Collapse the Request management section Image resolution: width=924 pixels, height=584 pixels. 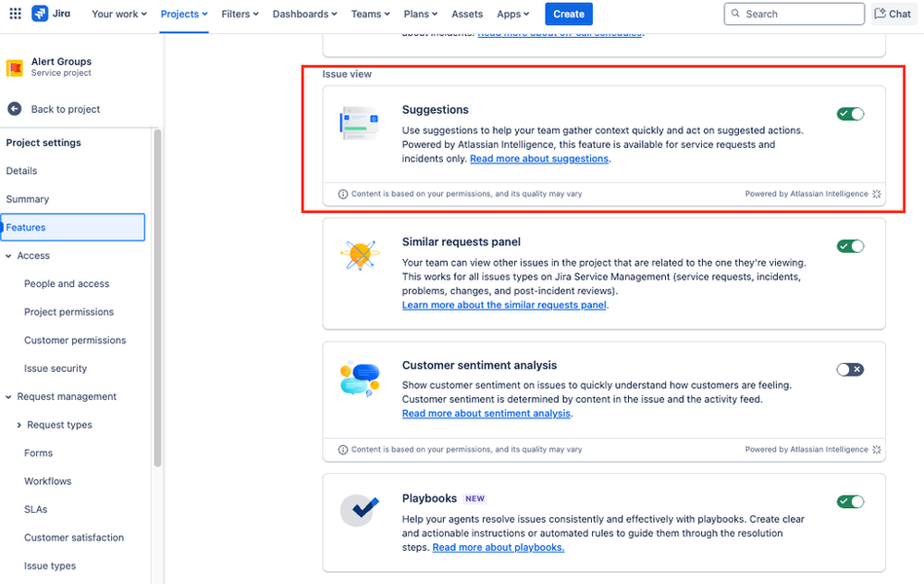pos(9,397)
